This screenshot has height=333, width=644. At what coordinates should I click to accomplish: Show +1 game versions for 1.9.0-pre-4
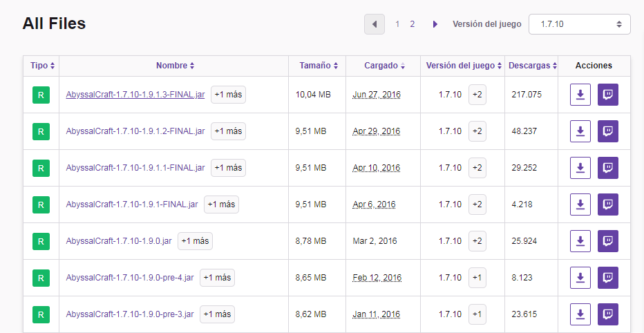(x=477, y=278)
